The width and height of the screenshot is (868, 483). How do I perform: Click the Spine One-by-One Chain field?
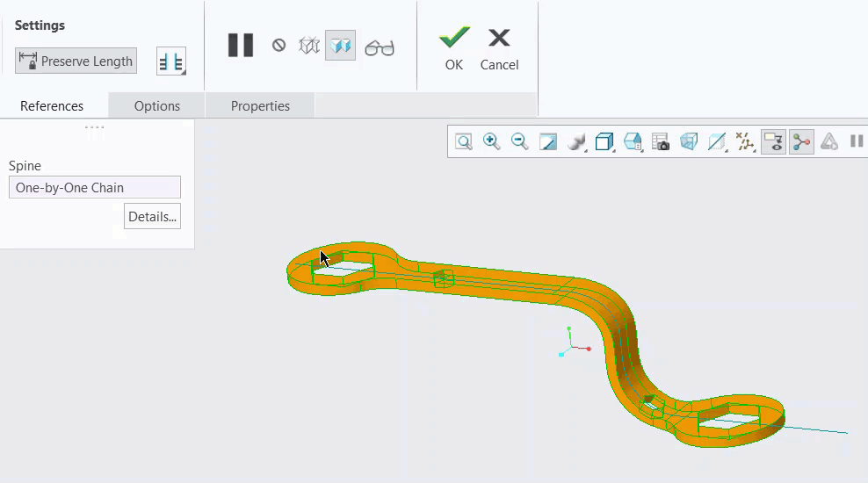pyautogui.click(x=95, y=187)
